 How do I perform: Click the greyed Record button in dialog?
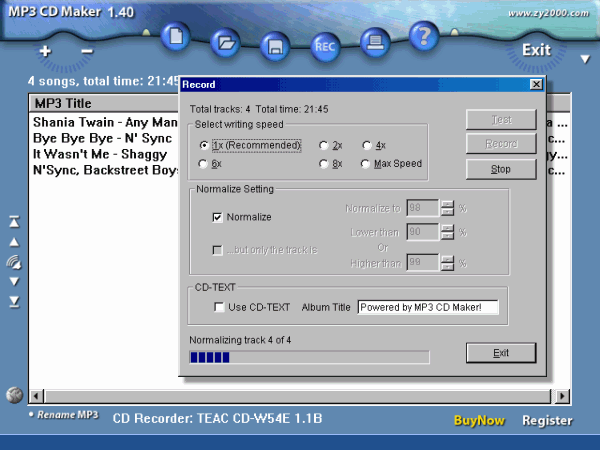pos(501,144)
